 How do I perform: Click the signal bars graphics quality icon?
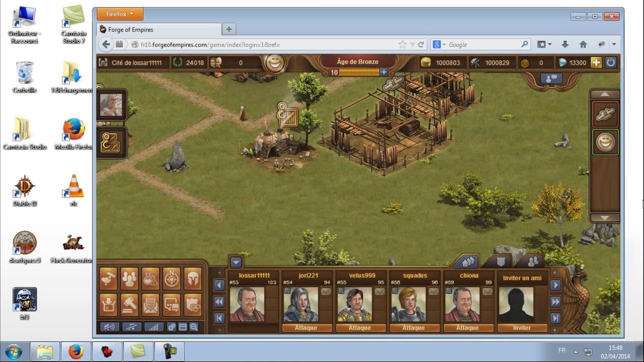[x=154, y=327]
